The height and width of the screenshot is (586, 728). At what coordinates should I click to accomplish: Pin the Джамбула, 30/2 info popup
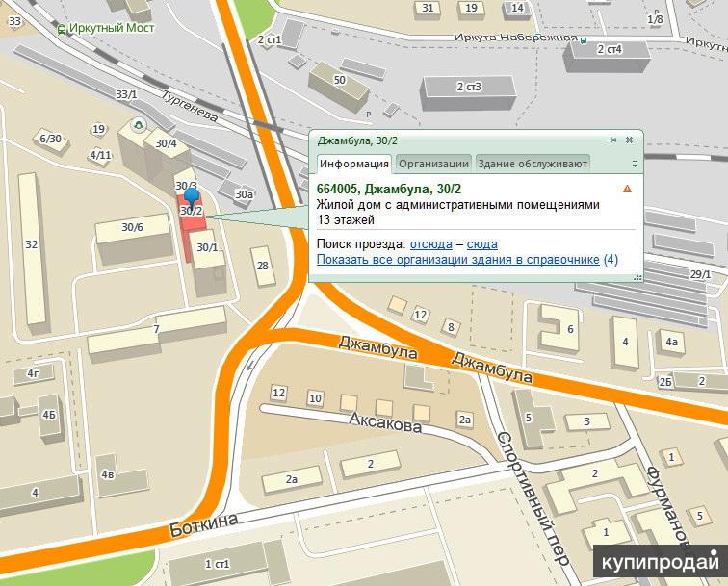[x=611, y=140]
